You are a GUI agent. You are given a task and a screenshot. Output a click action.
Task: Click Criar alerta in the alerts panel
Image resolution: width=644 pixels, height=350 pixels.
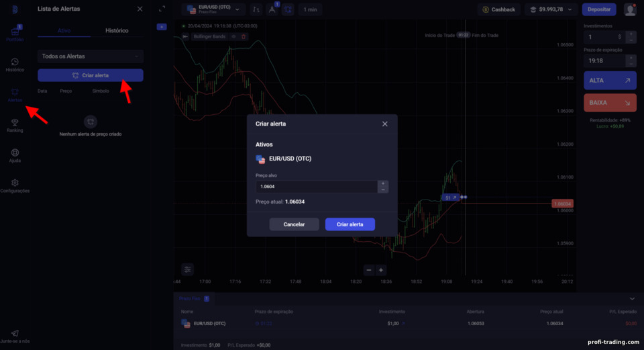[x=91, y=75]
